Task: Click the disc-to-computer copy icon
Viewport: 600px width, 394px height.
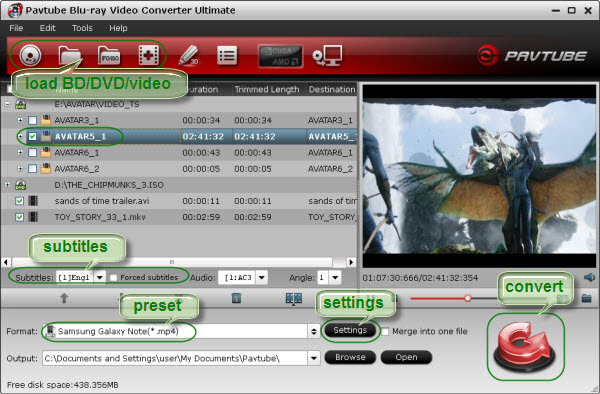Action: (327, 56)
